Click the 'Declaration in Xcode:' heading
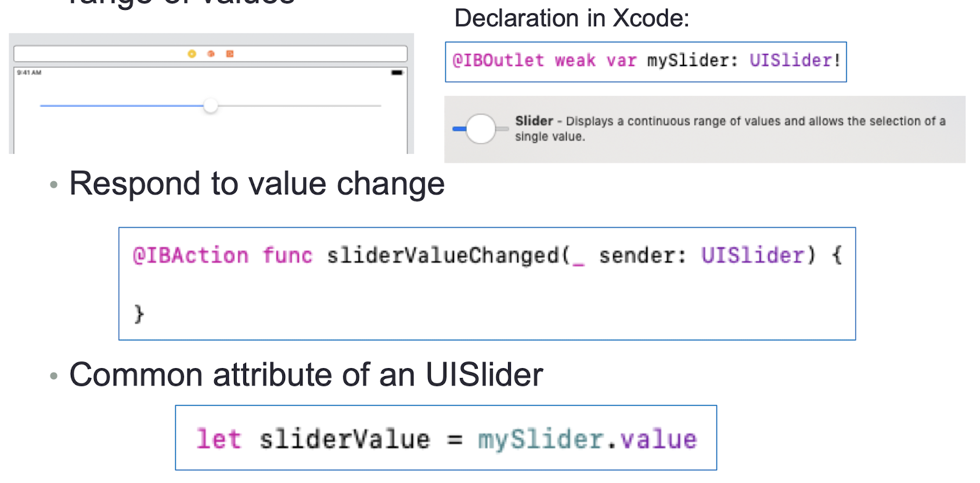Screen dimensions: 980x483 [x=572, y=19]
